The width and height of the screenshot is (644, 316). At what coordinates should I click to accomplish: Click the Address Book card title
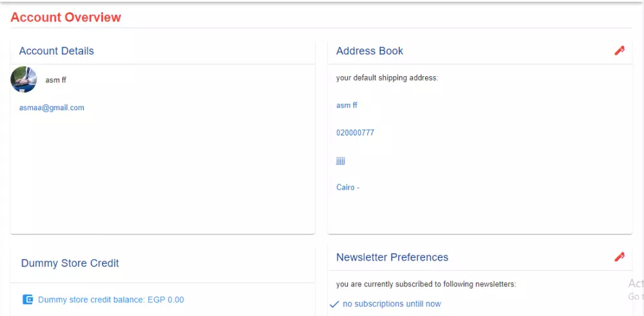click(x=370, y=51)
